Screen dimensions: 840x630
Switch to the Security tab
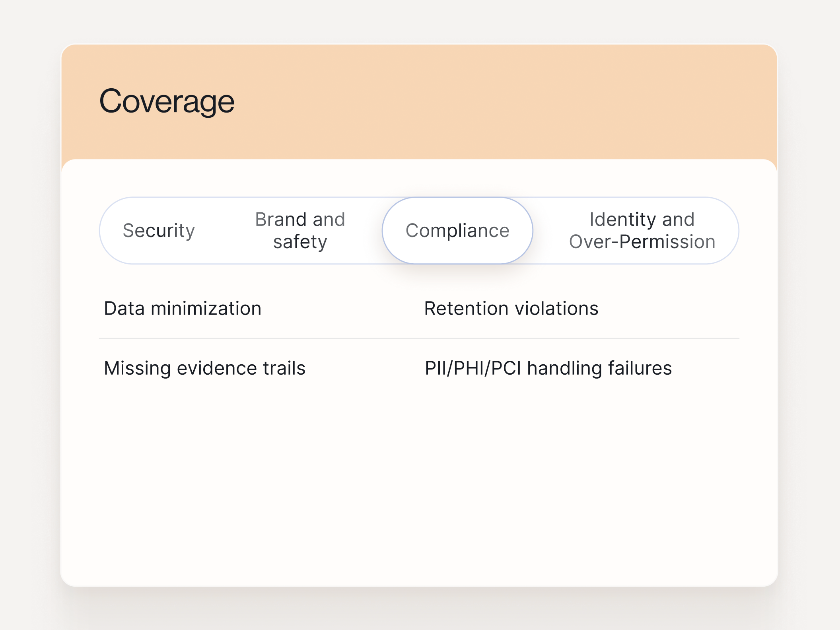click(x=159, y=231)
